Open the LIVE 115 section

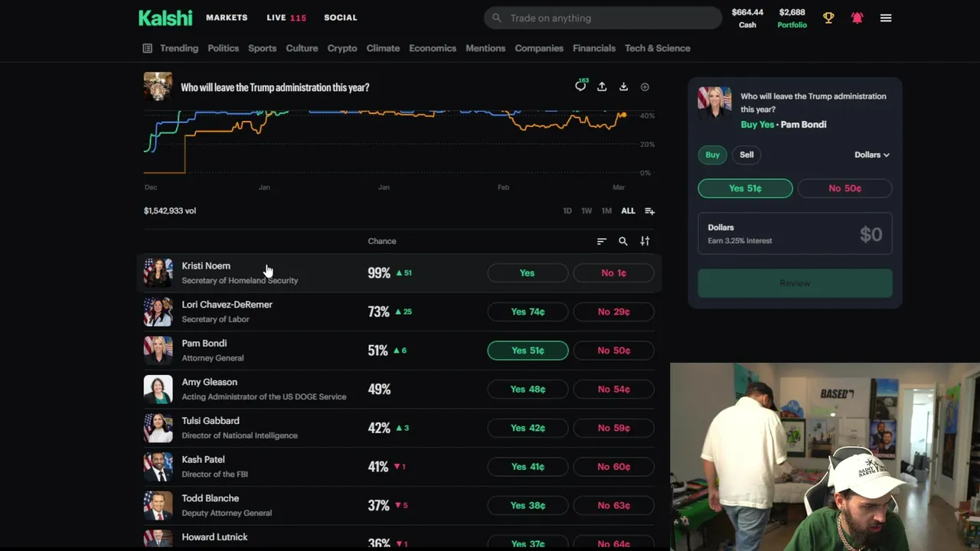pos(286,18)
